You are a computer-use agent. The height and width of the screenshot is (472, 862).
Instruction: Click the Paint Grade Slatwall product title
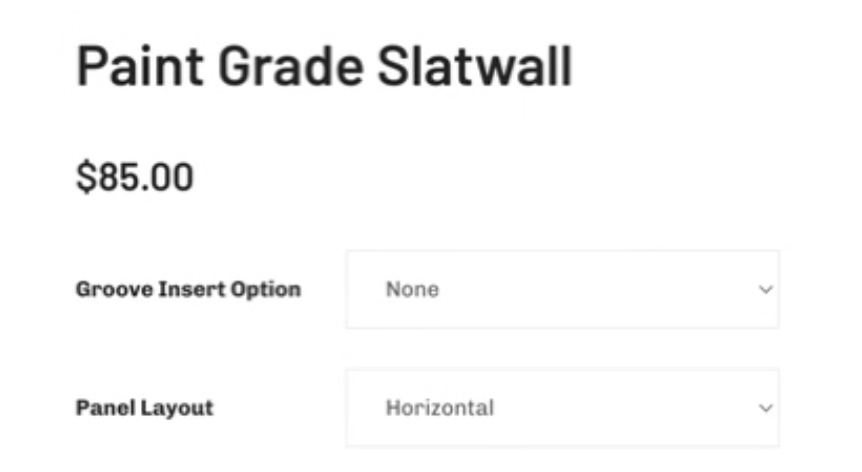point(324,68)
